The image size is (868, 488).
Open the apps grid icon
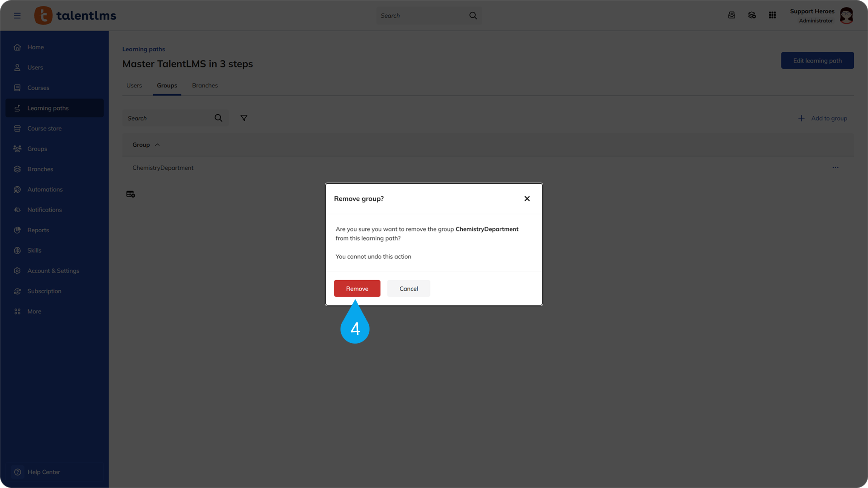pos(772,15)
